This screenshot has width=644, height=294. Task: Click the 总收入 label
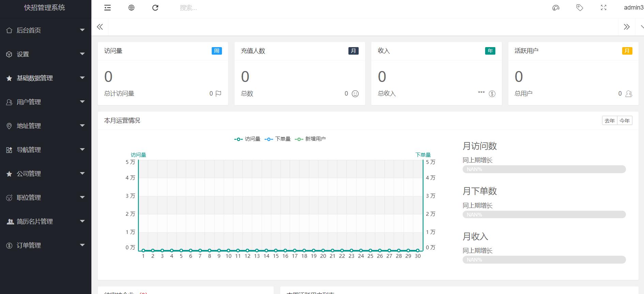(x=387, y=94)
